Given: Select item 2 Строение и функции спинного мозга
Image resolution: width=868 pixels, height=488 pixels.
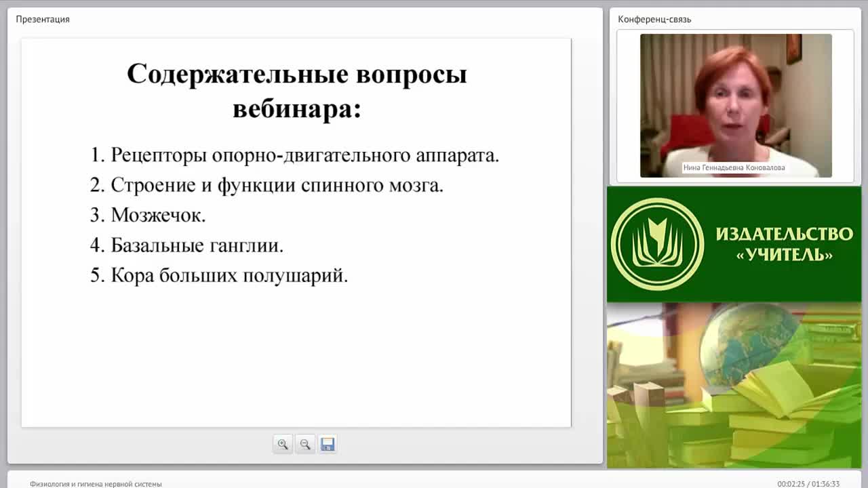Looking at the screenshot, I should [x=267, y=185].
